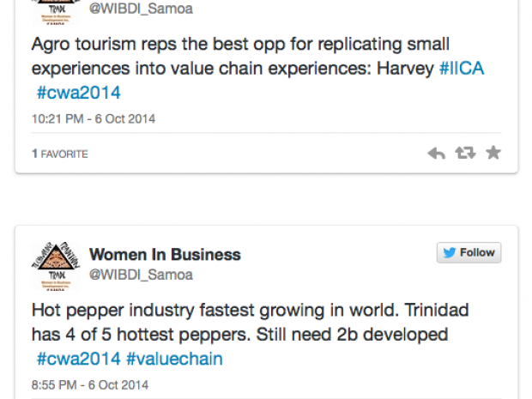Viewport: 532px width, 399px height.
Task: Follow Women In Business
Action: [x=469, y=253]
